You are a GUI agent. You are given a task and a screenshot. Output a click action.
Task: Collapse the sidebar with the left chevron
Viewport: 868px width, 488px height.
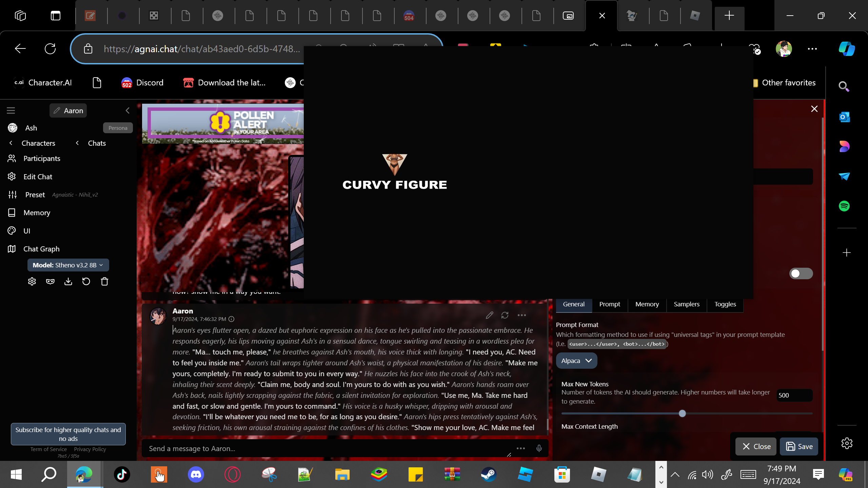pyautogui.click(x=127, y=110)
